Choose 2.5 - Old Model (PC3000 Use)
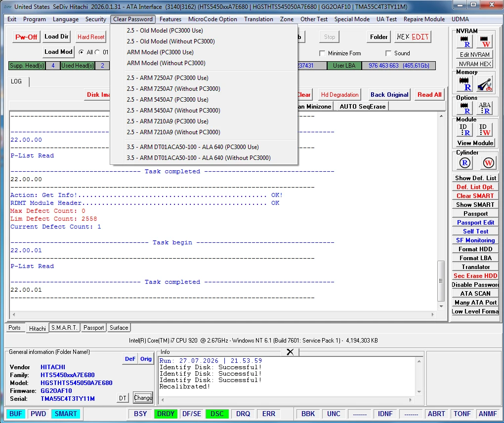 [x=204, y=31]
